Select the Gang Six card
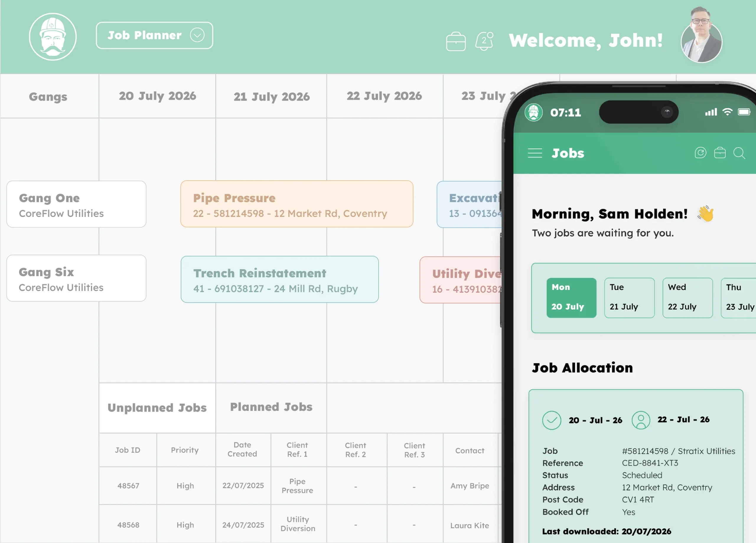Screen dimensions: 756x543 76,278
